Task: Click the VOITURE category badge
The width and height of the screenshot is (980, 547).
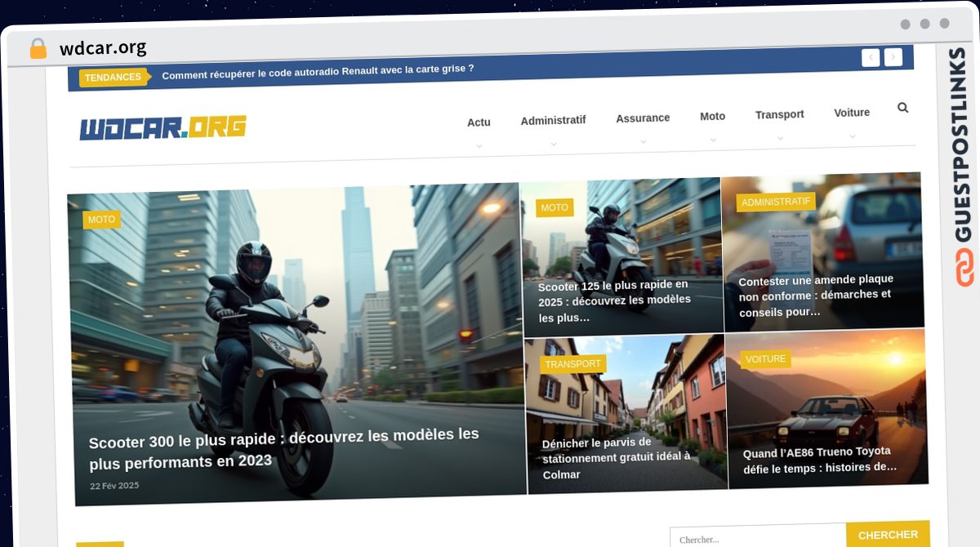Action: coord(765,359)
